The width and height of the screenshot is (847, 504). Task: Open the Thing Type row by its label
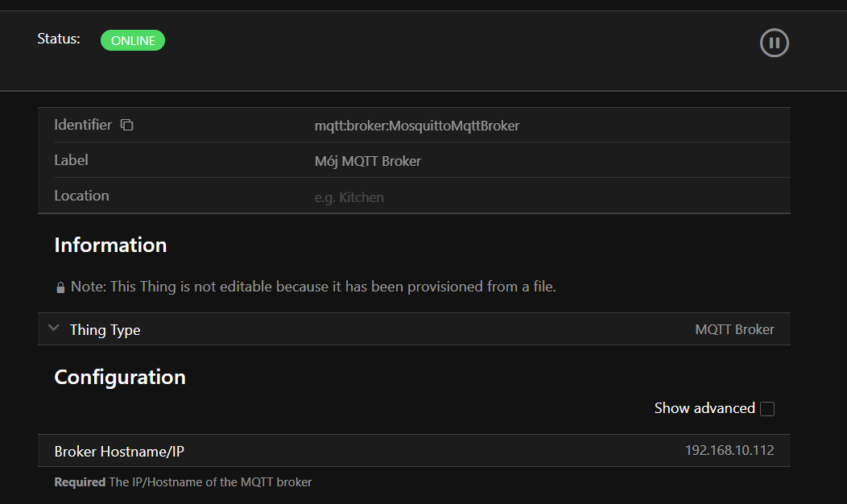(105, 330)
